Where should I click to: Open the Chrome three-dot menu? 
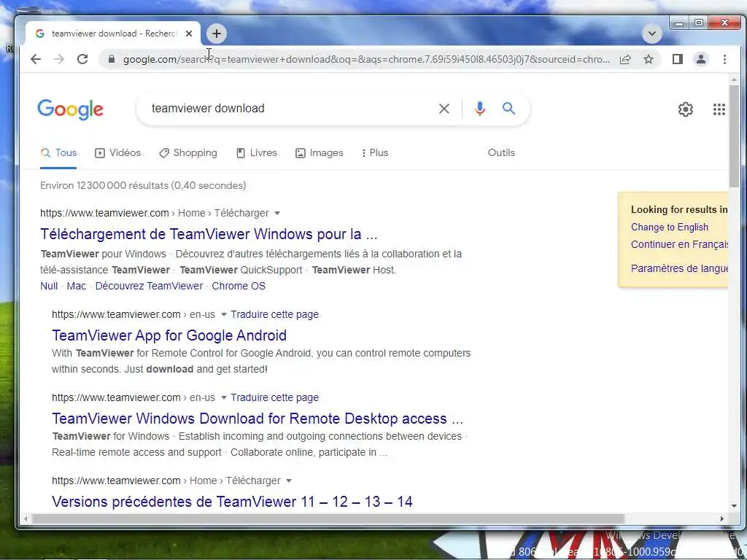point(724,59)
